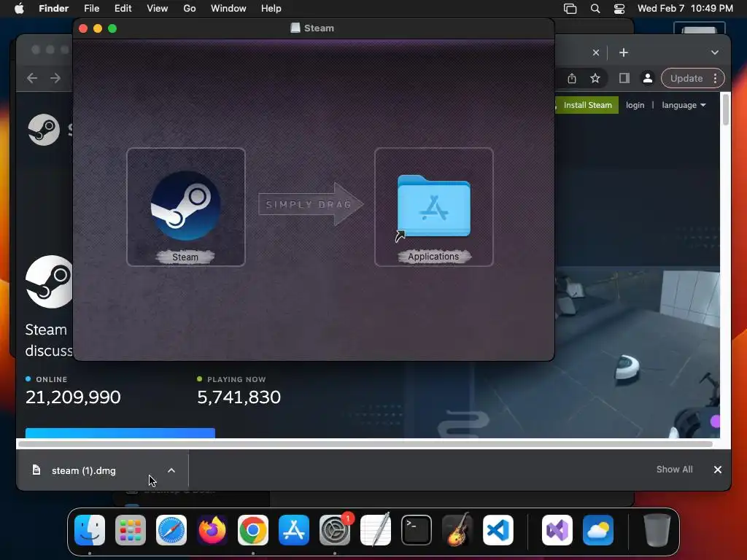
Task: Open App Store from the dock
Action: click(x=294, y=530)
